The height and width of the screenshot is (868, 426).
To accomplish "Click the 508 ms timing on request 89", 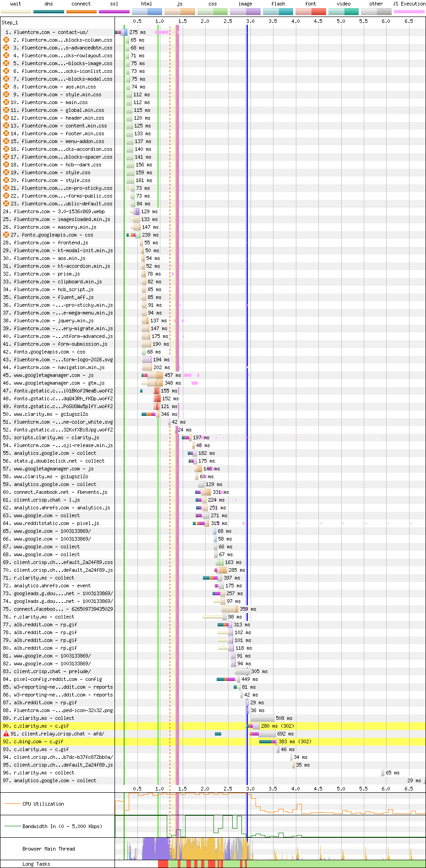I will 284,718.
